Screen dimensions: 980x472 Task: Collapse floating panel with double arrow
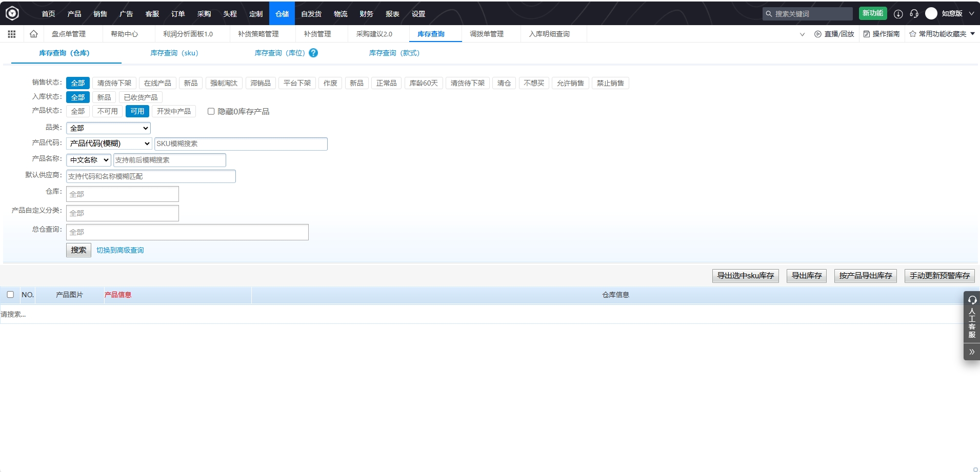[972, 352]
